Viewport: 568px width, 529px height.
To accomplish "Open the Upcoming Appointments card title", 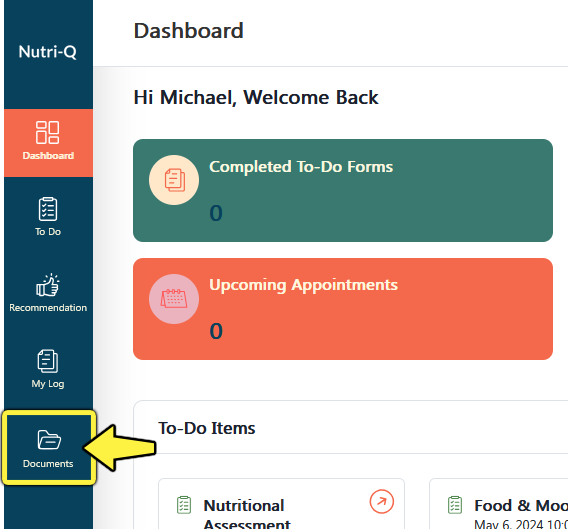I will pyautogui.click(x=304, y=285).
